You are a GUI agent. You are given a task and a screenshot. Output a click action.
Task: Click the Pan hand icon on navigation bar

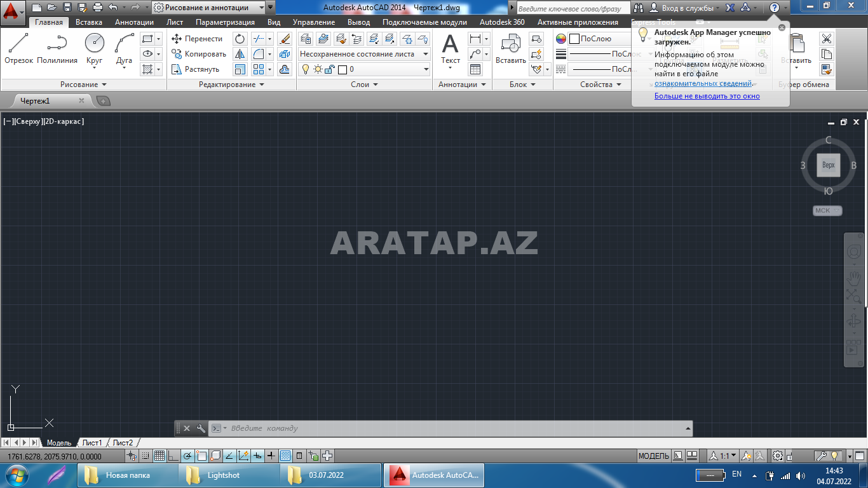point(853,277)
